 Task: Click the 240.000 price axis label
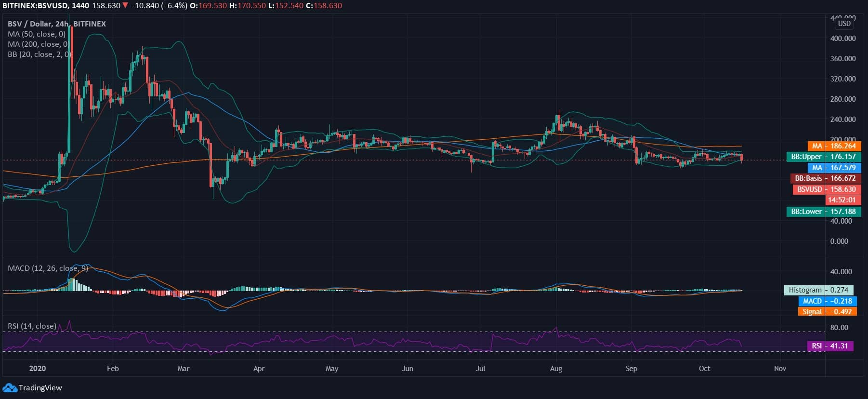843,120
